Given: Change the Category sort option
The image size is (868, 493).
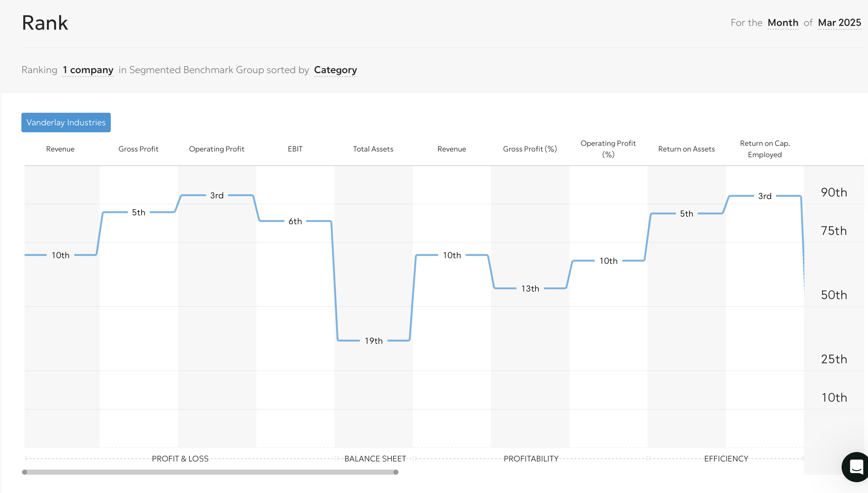Looking at the screenshot, I should tap(335, 70).
